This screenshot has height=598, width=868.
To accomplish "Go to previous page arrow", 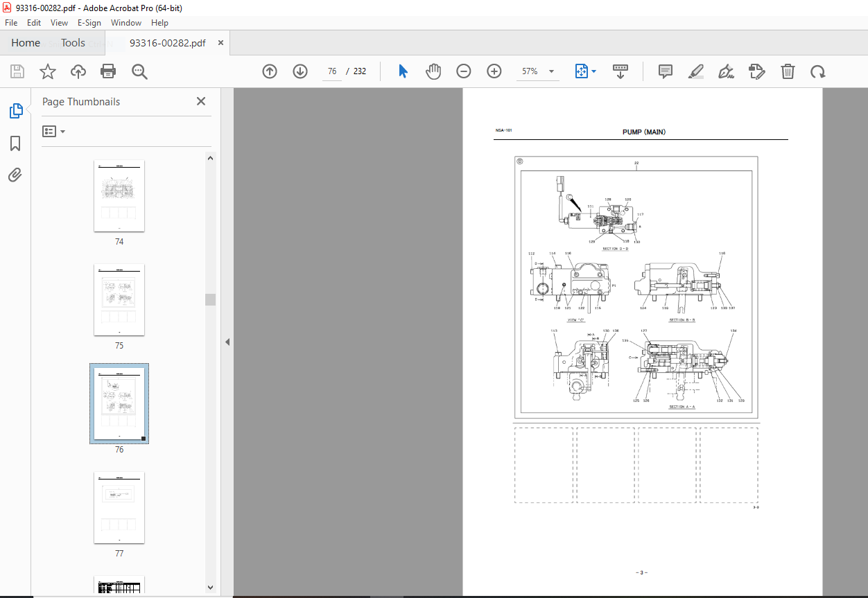I will coord(270,71).
